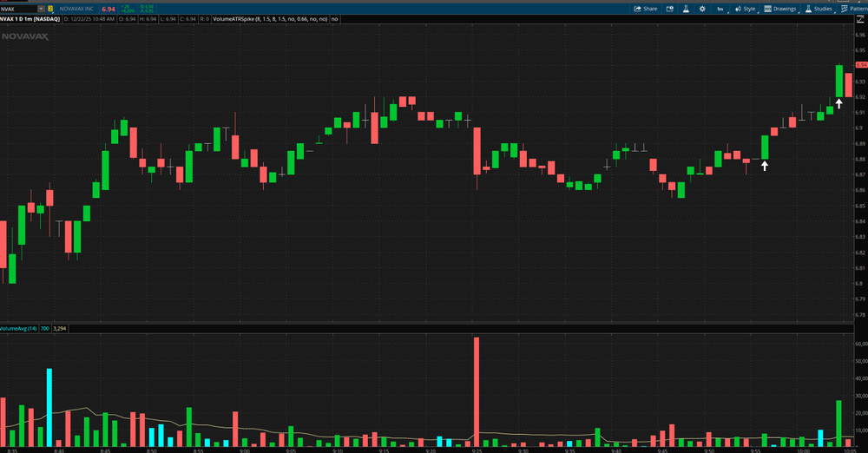The width and height of the screenshot is (868, 453).
Task: Click the NVAX 1 D 1m [NASDAQ] label
Action: coord(30,19)
